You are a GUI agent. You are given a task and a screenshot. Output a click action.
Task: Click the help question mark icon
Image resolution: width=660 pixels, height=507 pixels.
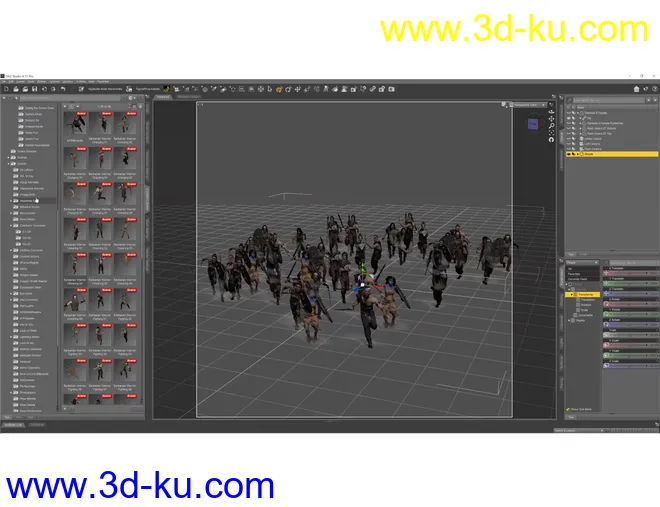click(x=651, y=88)
